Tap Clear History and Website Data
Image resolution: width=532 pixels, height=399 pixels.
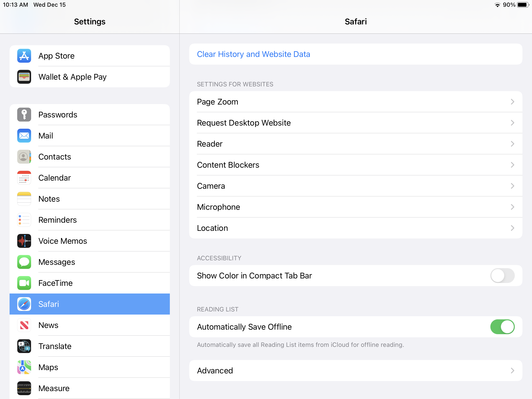[x=254, y=54]
